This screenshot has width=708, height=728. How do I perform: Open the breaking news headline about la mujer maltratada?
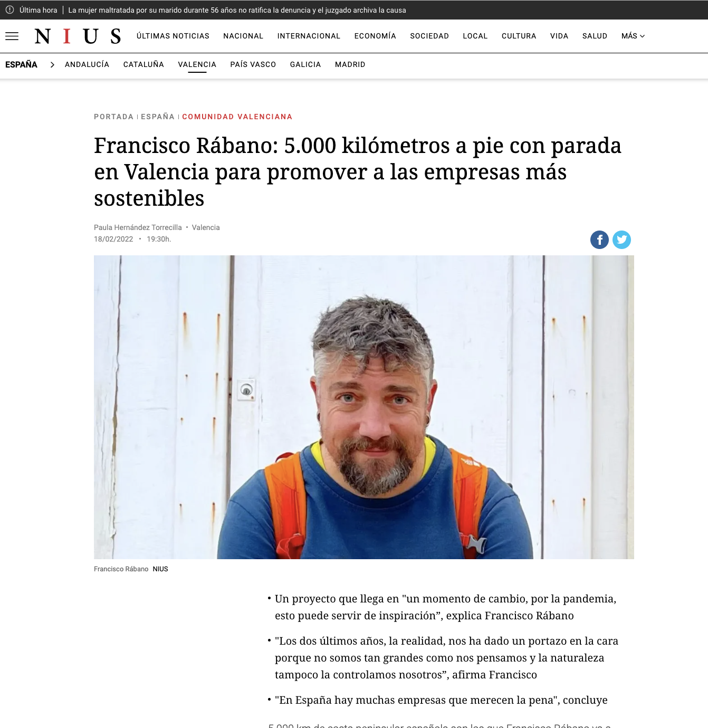(237, 10)
